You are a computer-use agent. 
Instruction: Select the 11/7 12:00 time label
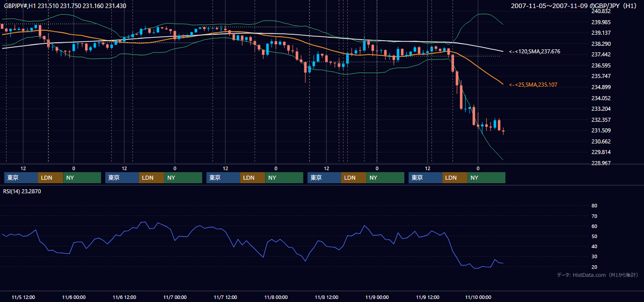(225, 297)
